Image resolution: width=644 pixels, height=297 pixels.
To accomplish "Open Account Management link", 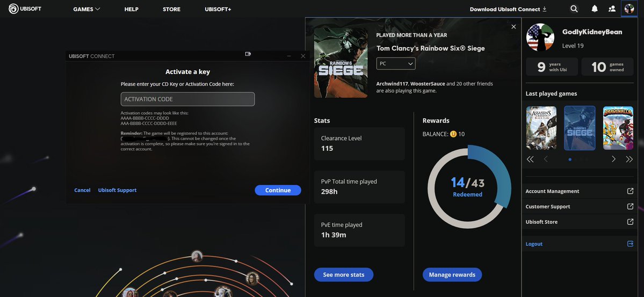I will pos(552,191).
